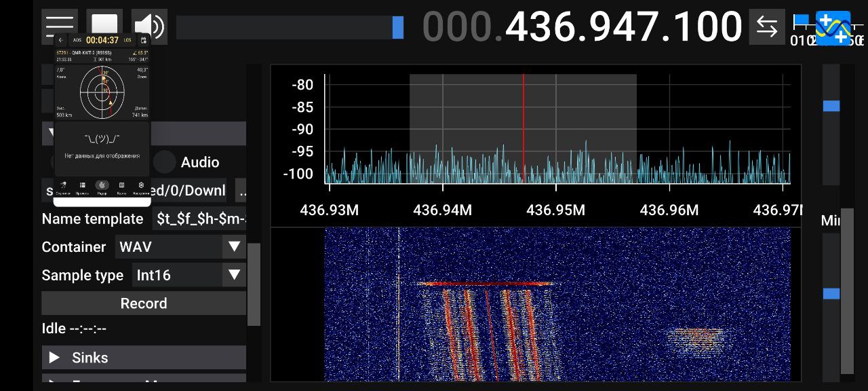Screen dimensions: 868x391
Task: Open the Container WAV dropdown
Action: point(180,247)
